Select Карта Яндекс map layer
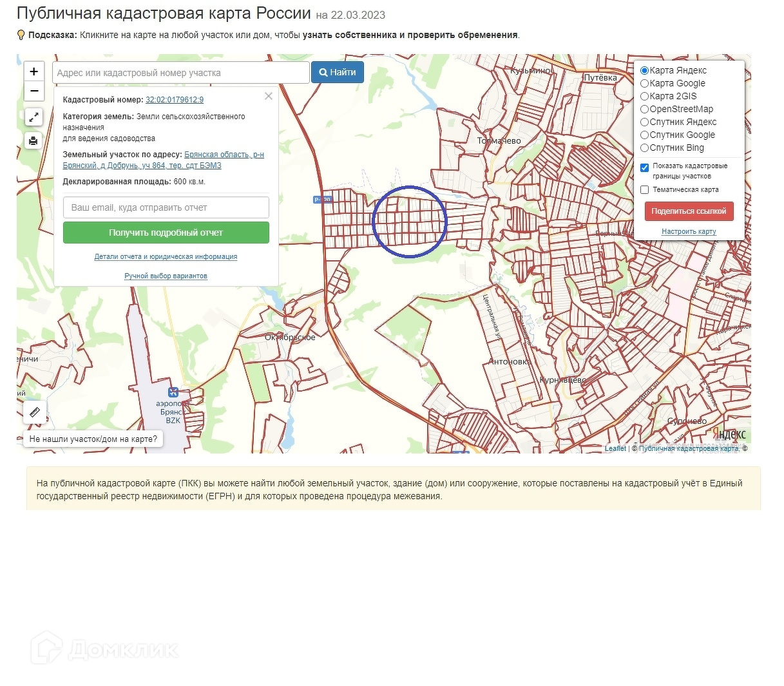 (x=645, y=71)
